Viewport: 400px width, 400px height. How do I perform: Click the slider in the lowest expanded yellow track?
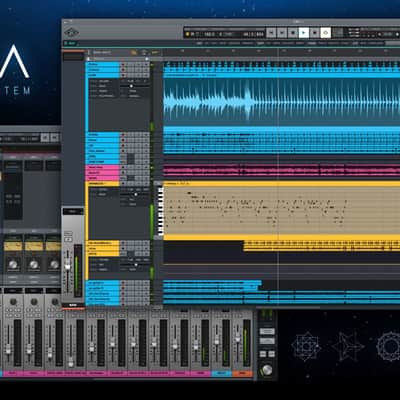coord(135,265)
